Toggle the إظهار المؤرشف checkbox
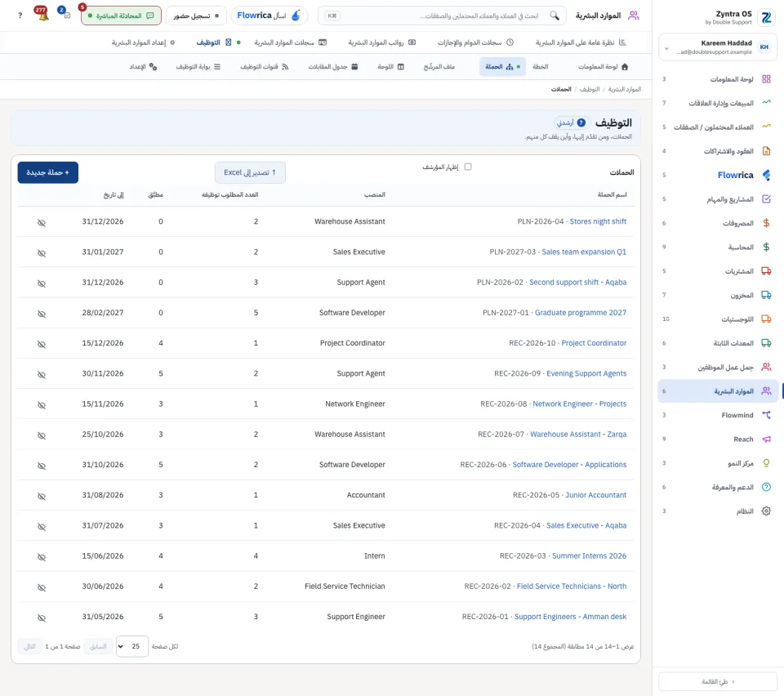The width and height of the screenshot is (784, 696). 468,167
